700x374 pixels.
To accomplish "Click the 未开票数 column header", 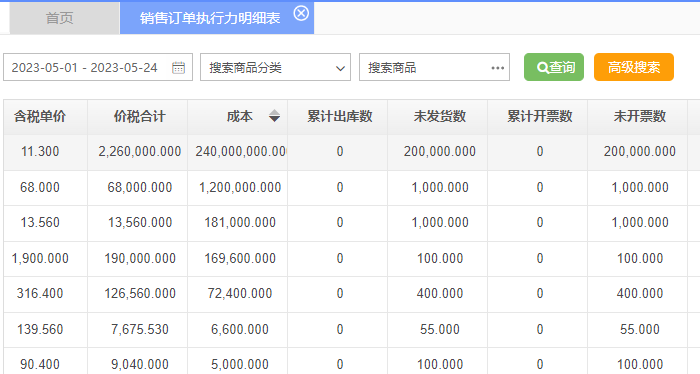I will click(638, 116).
